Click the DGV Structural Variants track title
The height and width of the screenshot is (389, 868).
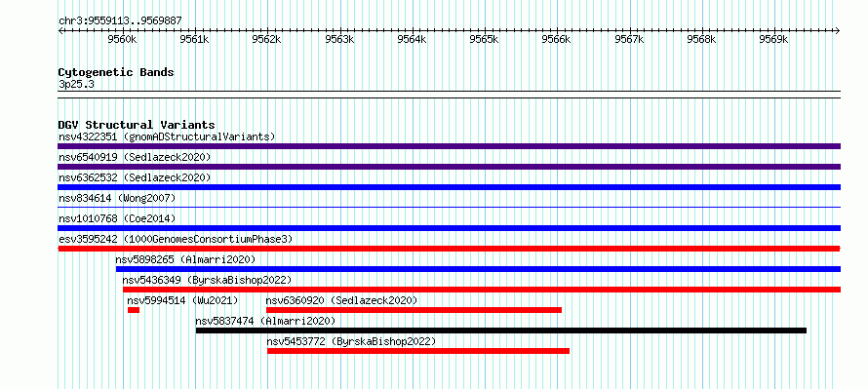(x=137, y=125)
